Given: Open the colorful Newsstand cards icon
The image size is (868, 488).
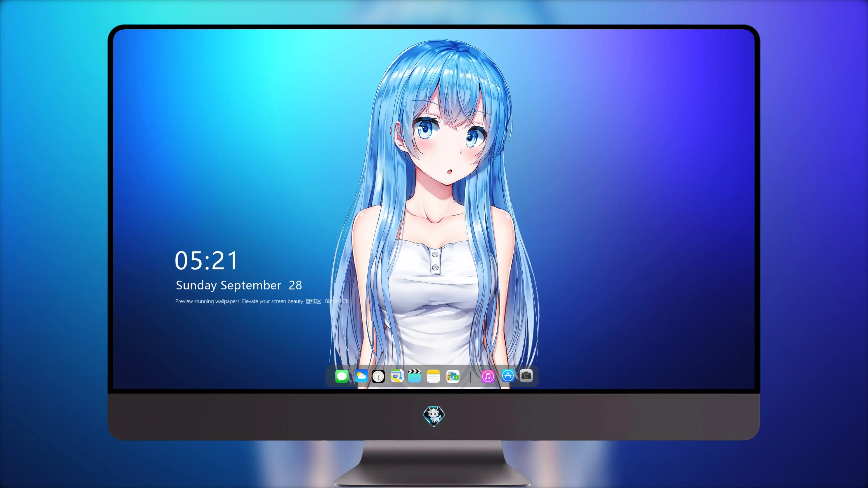Looking at the screenshot, I should tap(453, 376).
